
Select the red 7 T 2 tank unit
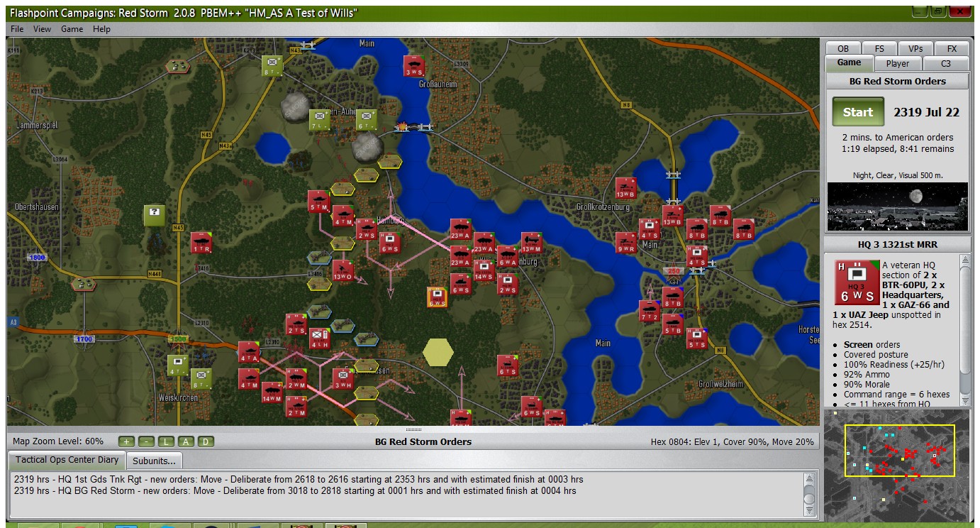(x=649, y=311)
